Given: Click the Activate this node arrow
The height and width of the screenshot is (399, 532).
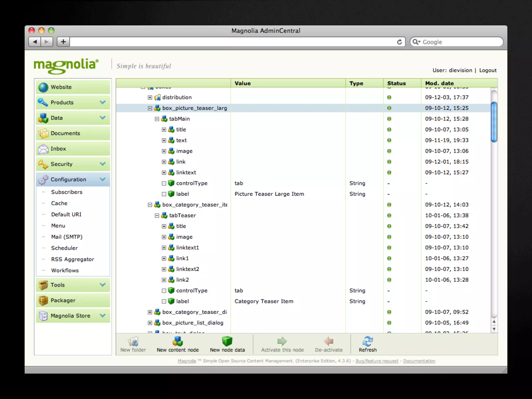Looking at the screenshot, I should pyautogui.click(x=282, y=341).
